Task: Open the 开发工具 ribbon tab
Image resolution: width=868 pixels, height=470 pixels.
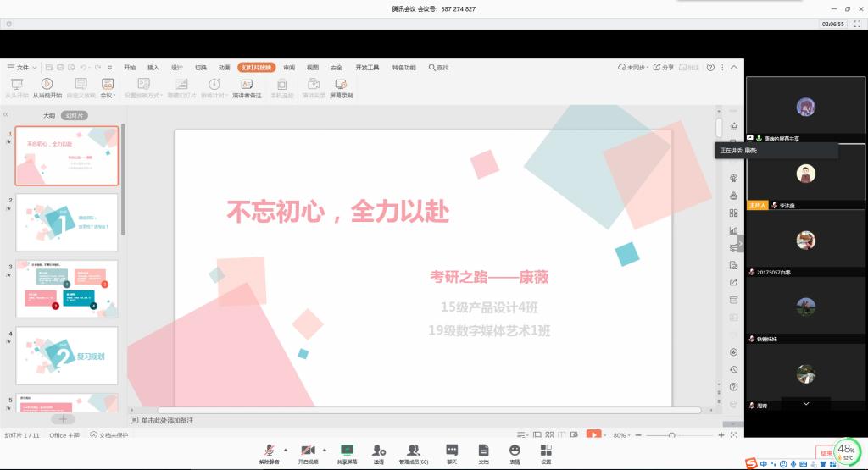Action: click(367, 68)
